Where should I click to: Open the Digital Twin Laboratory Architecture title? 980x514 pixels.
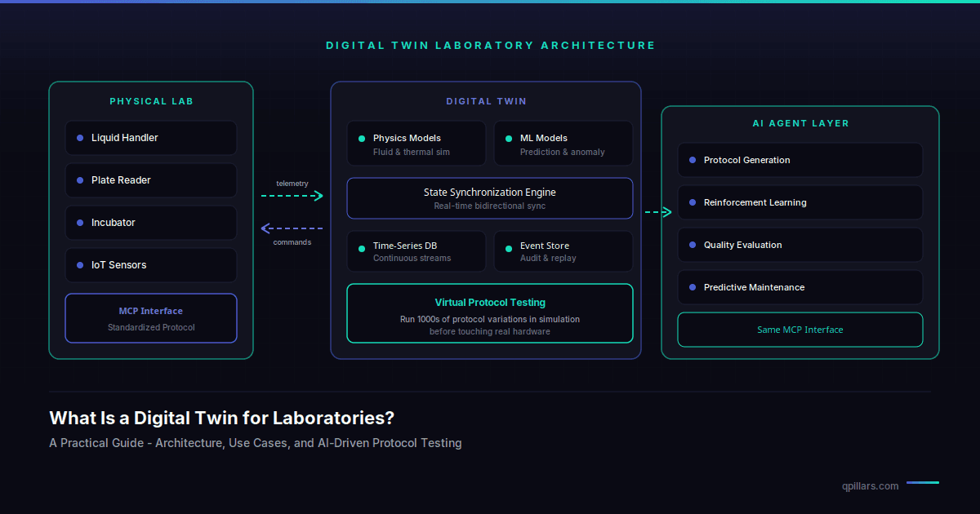pos(490,46)
